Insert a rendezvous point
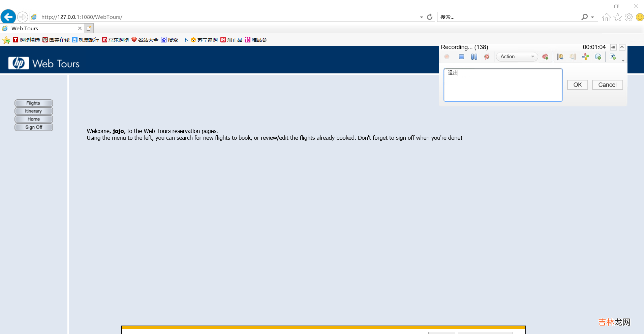The height and width of the screenshot is (334, 644). pos(585,57)
